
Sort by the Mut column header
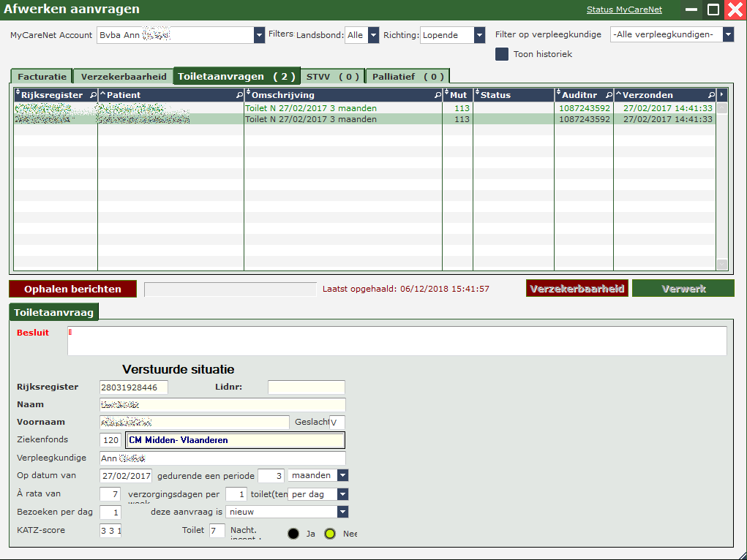click(x=458, y=95)
